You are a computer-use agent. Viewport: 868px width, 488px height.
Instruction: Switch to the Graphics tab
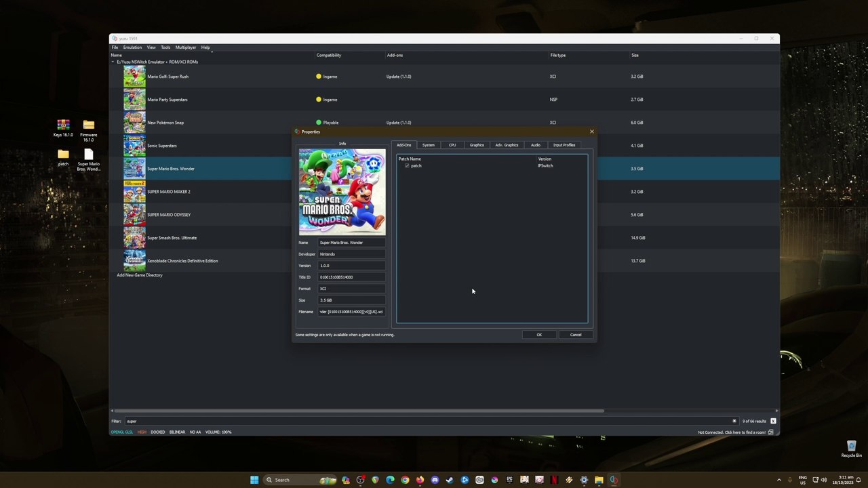coord(477,145)
